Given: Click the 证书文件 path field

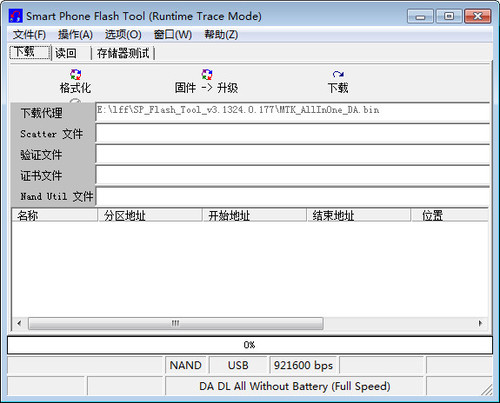Looking at the screenshot, I should pos(293,175).
